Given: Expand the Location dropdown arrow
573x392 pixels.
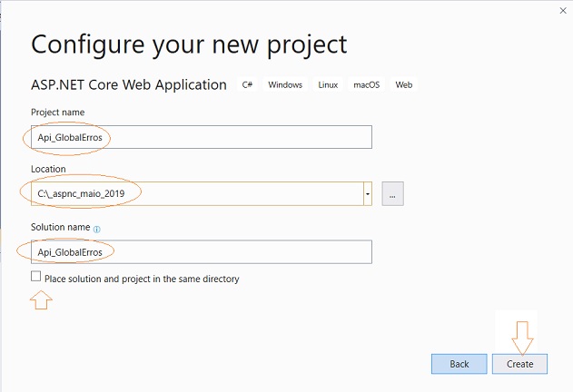Looking at the screenshot, I should point(368,193).
